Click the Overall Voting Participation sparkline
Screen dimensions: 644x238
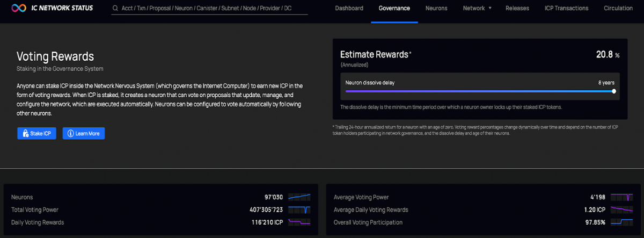[621, 222]
